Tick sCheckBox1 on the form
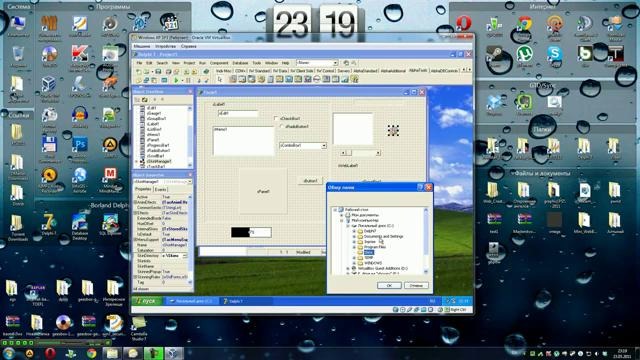The width and height of the screenshot is (640, 360). tap(276, 118)
